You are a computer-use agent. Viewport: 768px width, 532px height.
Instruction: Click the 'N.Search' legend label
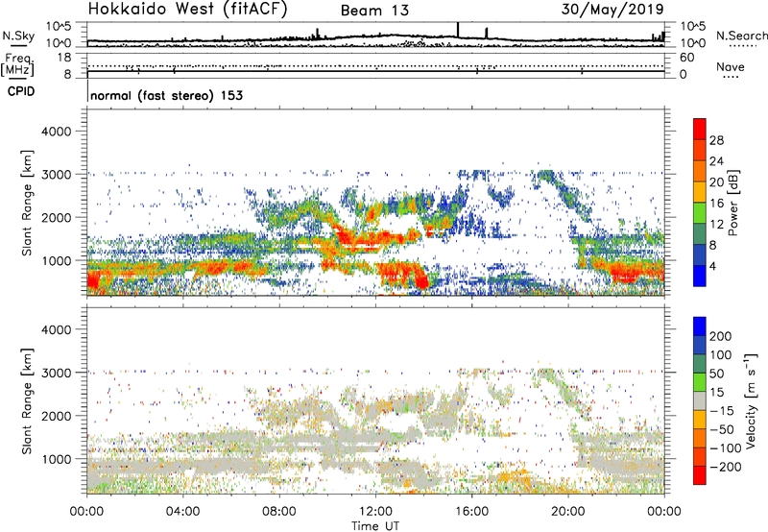coord(741,36)
